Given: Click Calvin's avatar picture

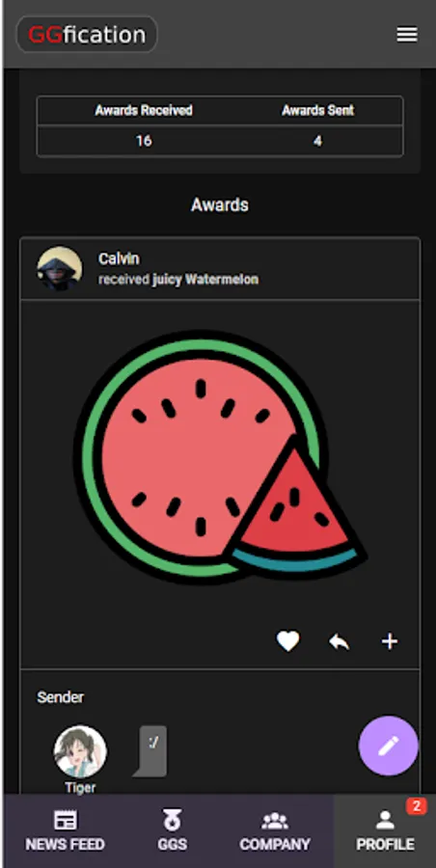Looking at the screenshot, I should (x=59, y=269).
